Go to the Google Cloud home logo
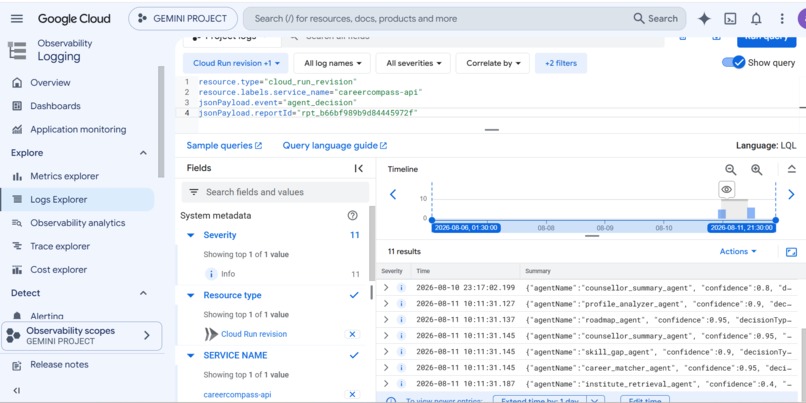The image size is (806, 403). [74, 19]
